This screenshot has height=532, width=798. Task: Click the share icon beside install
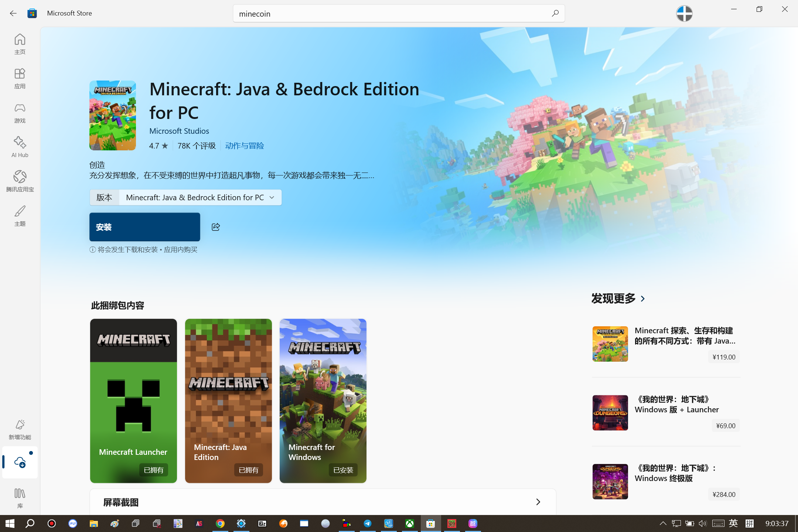click(216, 227)
